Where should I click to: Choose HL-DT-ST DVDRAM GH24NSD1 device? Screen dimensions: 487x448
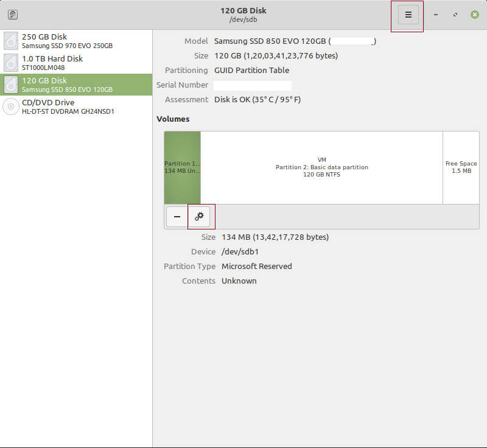(x=68, y=111)
